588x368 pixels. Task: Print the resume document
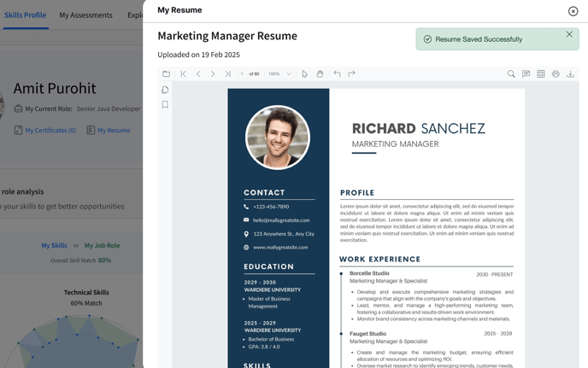pos(556,73)
